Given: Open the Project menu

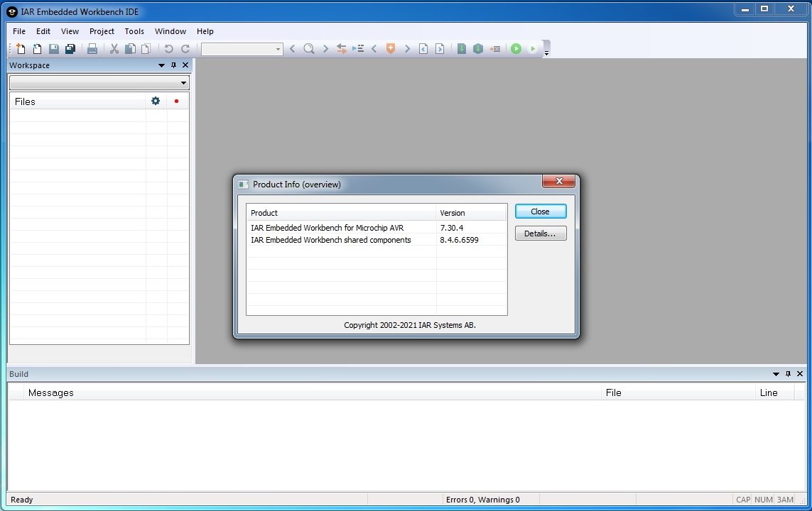Looking at the screenshot, I should pyautogui.click(x=102, y=31).
